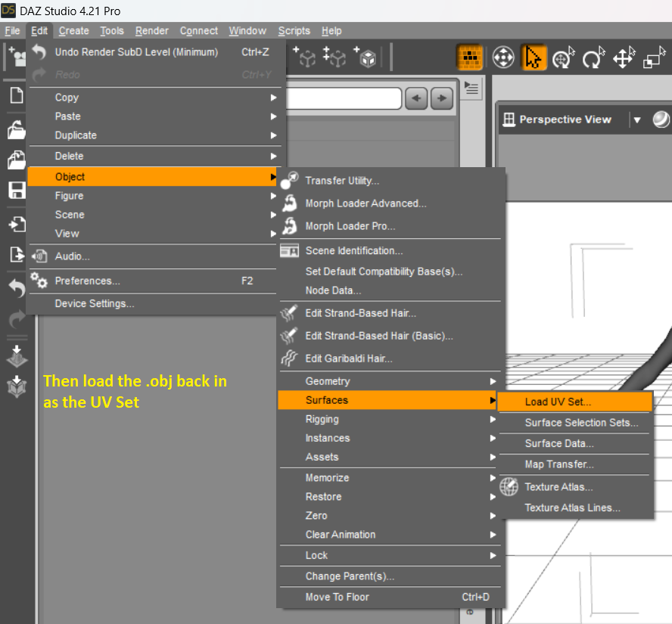Viewport: 672px width, 624px height.
Task: Toggle the panel options list icon
Action: pos(471,88)
